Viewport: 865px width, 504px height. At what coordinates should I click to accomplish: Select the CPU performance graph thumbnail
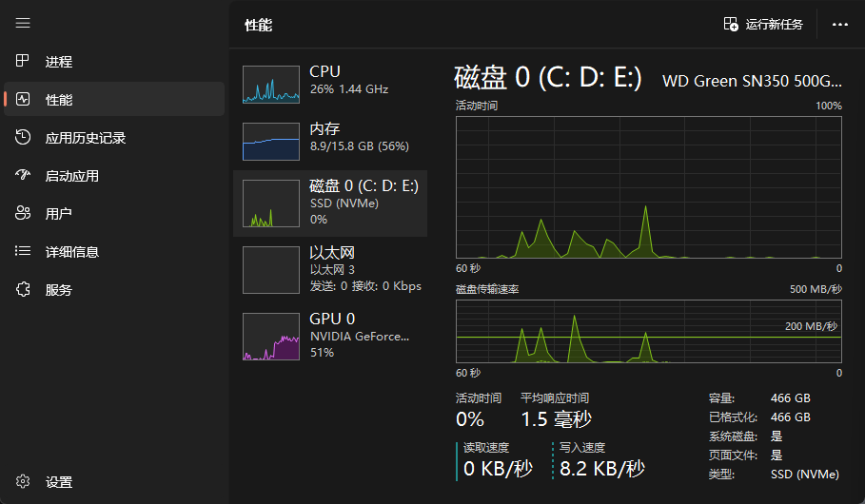click(270, 85)
